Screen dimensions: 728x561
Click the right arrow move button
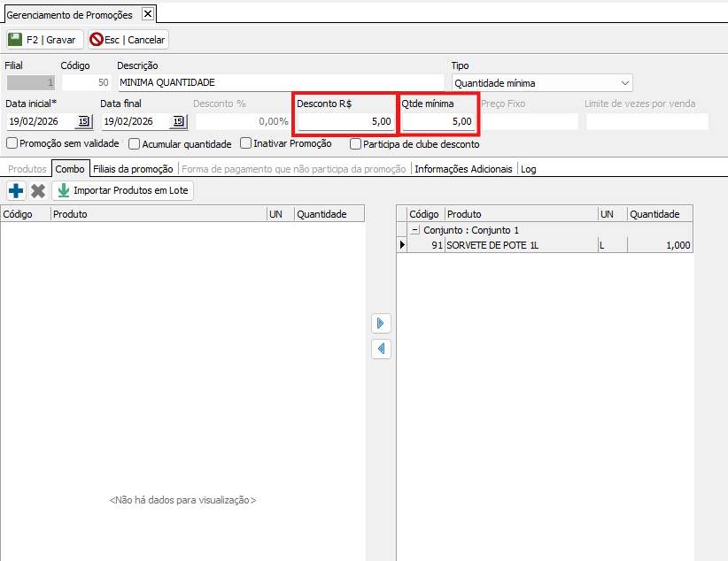tap(381, 323)
